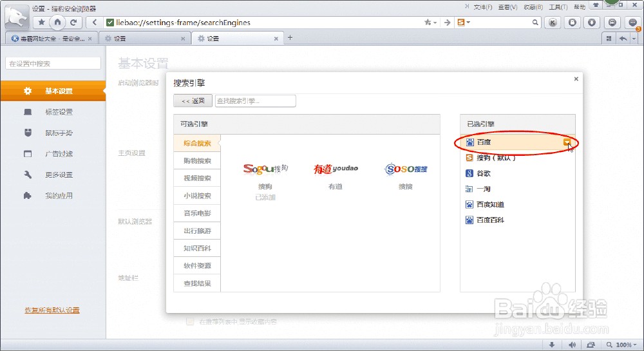
Task: Click the star favorites button left of address bar
Action: 41,22
